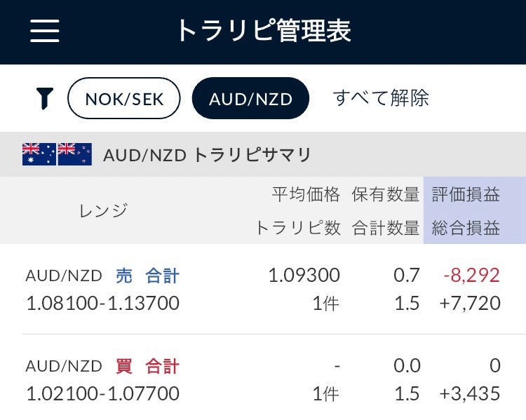
Task: Tap the 保有数量 column header
Action: 385,194
